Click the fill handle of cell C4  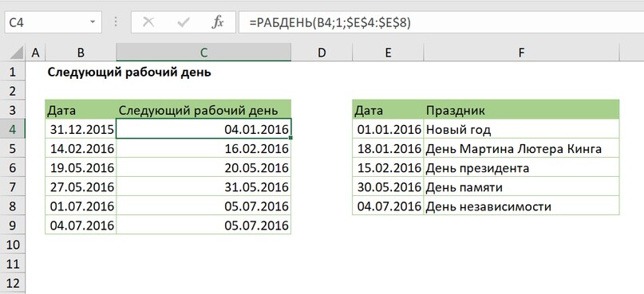(290, 138)
